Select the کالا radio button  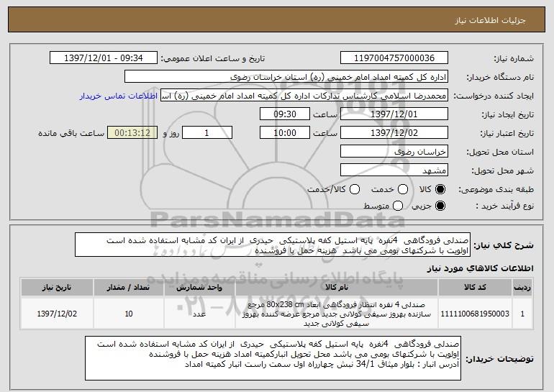(x=440, y=189)
